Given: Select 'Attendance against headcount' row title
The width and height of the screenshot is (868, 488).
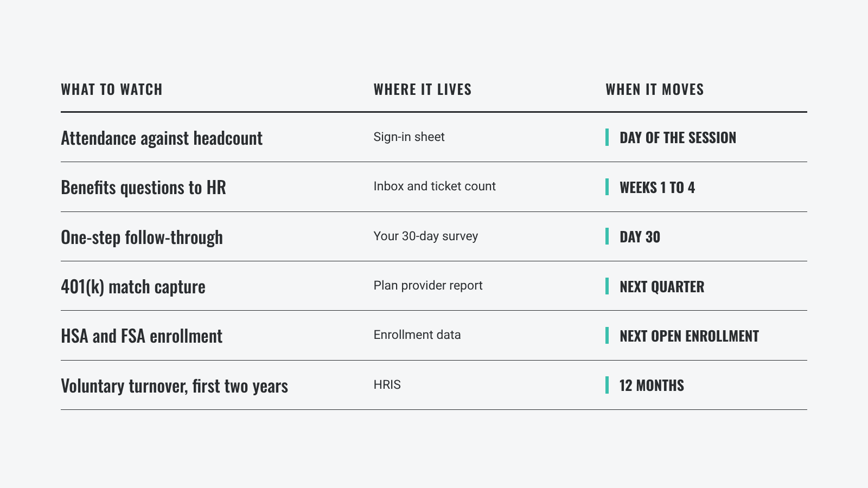Looking at the screenshot, I should (162, 138).
